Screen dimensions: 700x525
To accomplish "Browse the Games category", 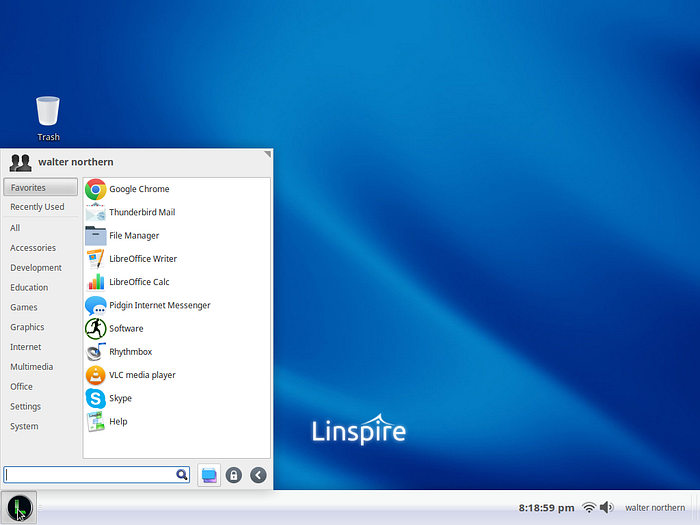I will coord(41,307).
